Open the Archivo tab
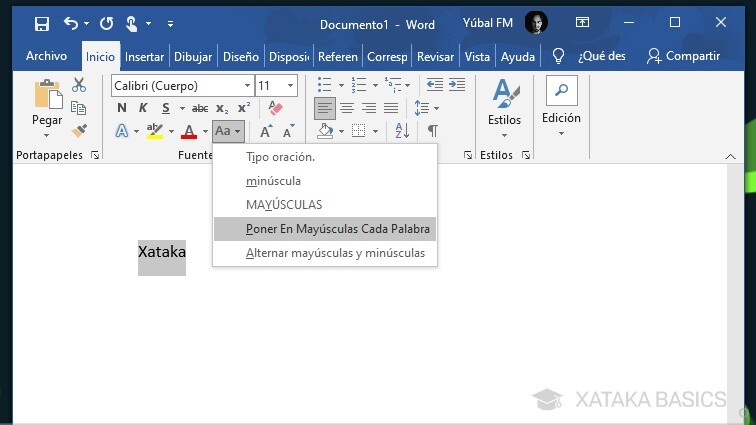The height and width of the screenshot is (425, 756). pyautogui.click(x=46, y=56)
